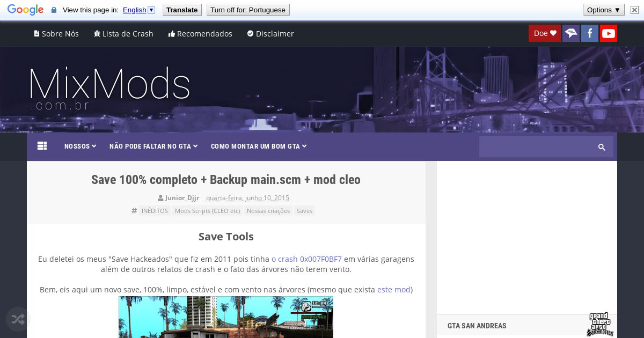Open the Recomendados page
The width and height of the screenshot is (644, 338).
point(200,33)
